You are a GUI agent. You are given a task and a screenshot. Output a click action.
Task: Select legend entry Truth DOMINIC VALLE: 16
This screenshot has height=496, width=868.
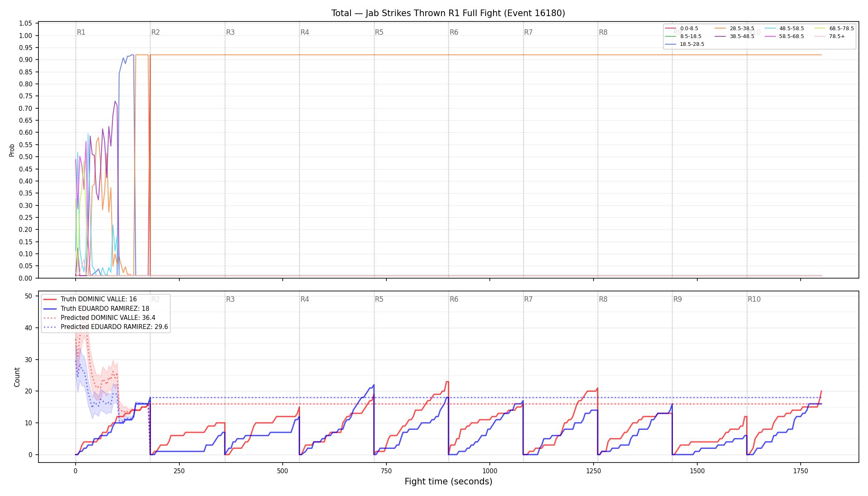pyautogui.click(x=90, y=299)
